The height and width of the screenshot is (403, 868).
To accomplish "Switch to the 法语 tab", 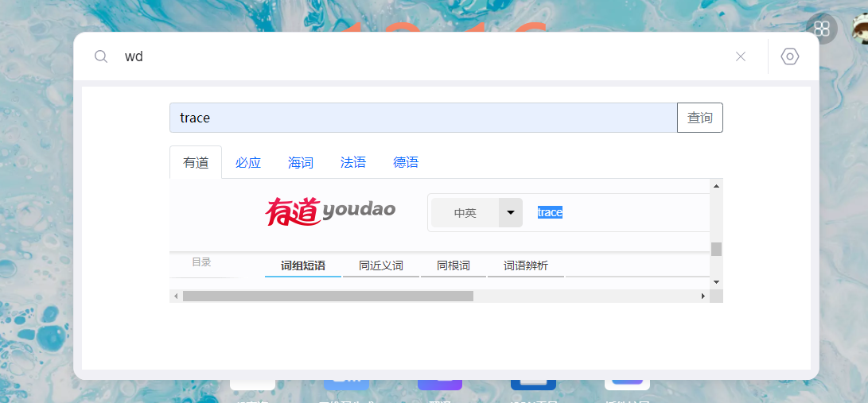I will click(x=353, y=162).
